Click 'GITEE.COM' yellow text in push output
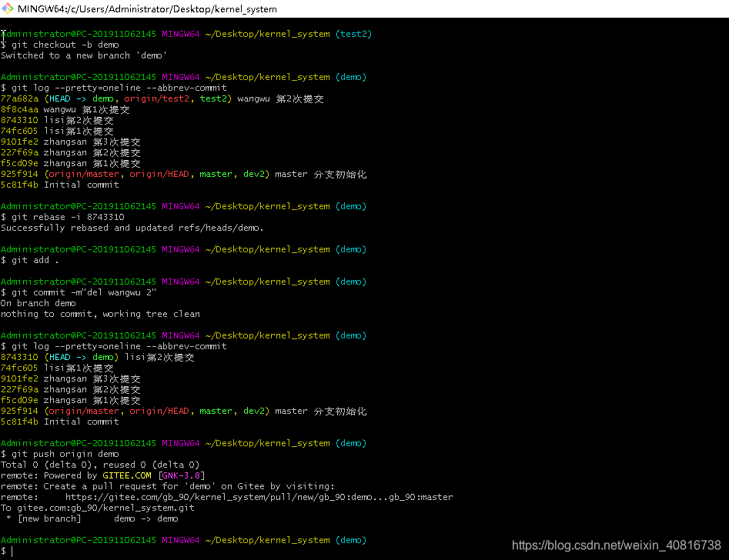The image size is (729, 560). click(127, 475)
